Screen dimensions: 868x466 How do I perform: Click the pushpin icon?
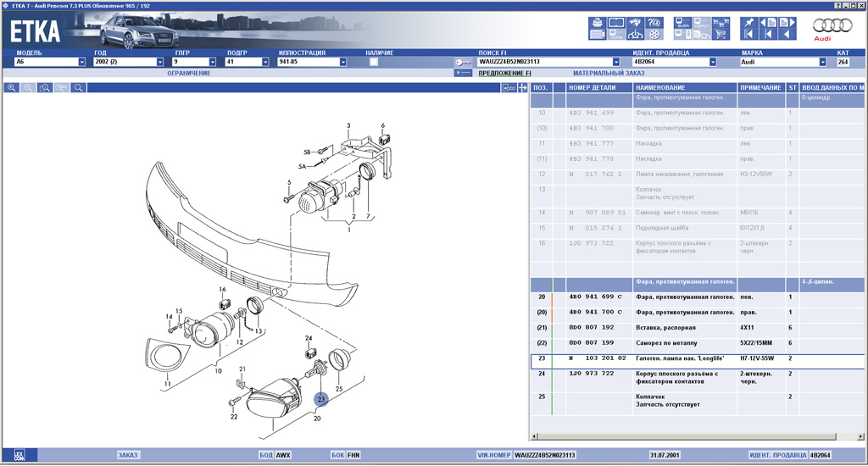coord(749,23)
